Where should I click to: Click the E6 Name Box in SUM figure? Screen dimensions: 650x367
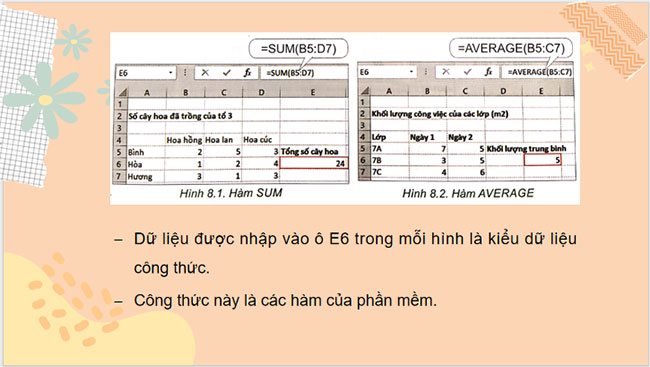click(x=146, y=73)
